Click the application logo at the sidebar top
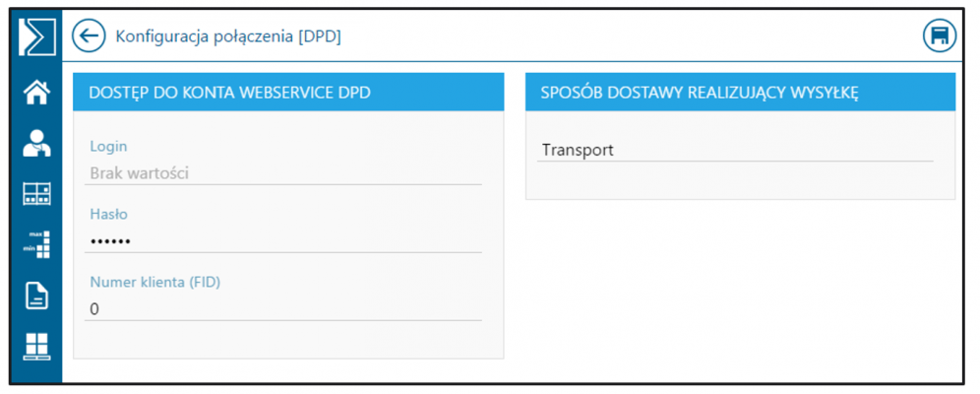The height and width of the screenshot is (394, 980). click(x=36, y=36)
